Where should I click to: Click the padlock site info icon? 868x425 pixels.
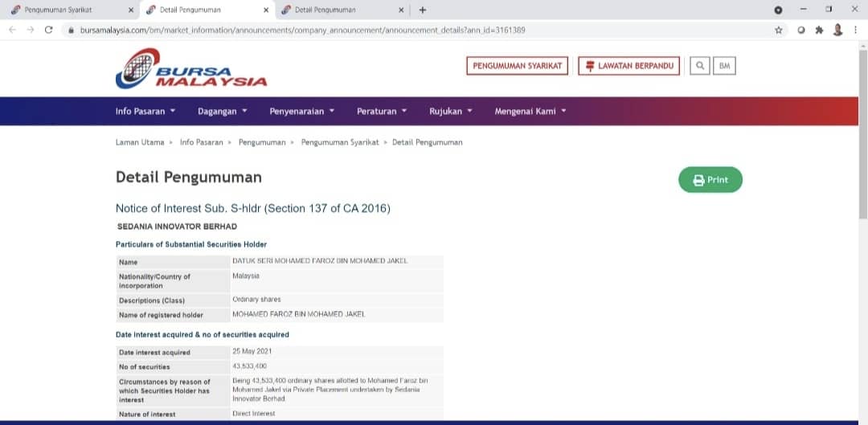click(71, 31)
